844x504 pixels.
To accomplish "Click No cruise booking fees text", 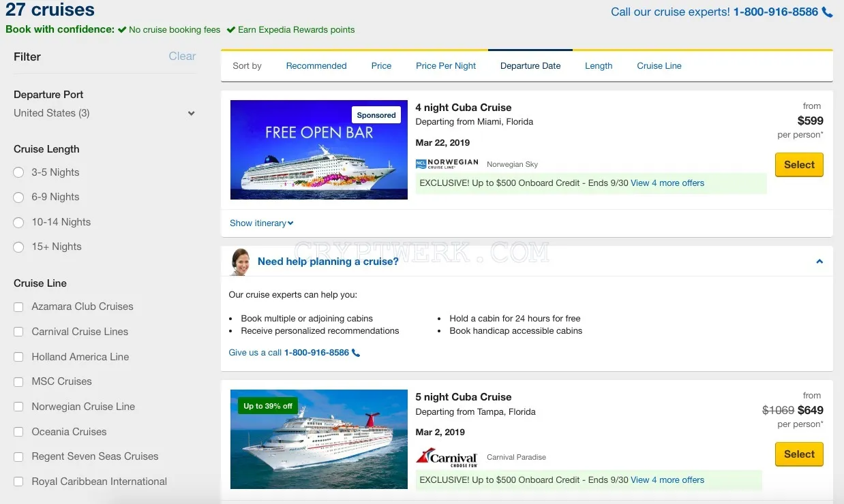I will coord(175,30).
